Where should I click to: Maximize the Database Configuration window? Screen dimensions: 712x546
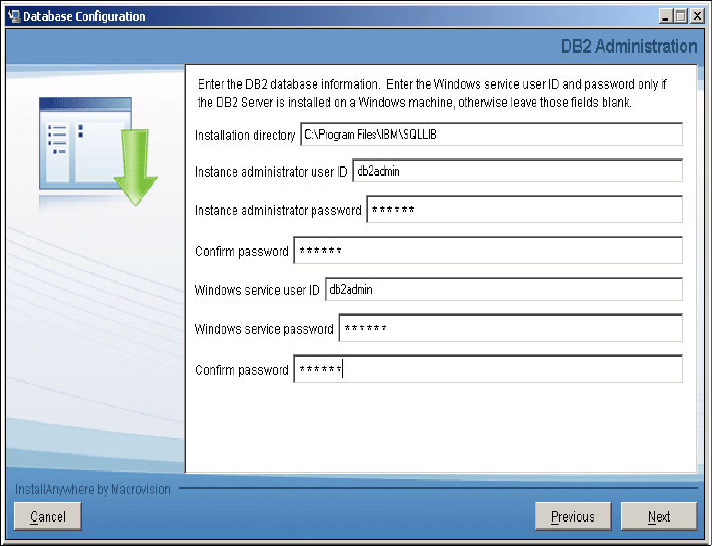681,17
